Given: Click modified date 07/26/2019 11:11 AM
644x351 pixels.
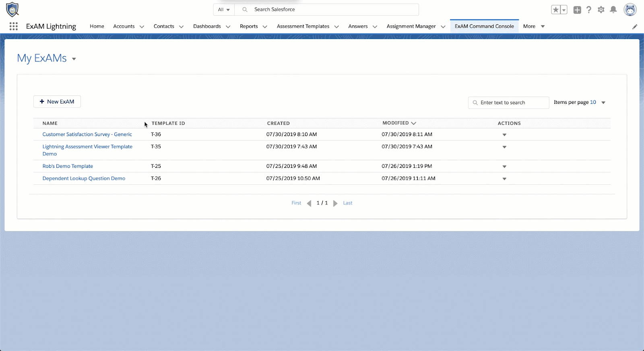Looking at the screenshot, I should point(409,178).
